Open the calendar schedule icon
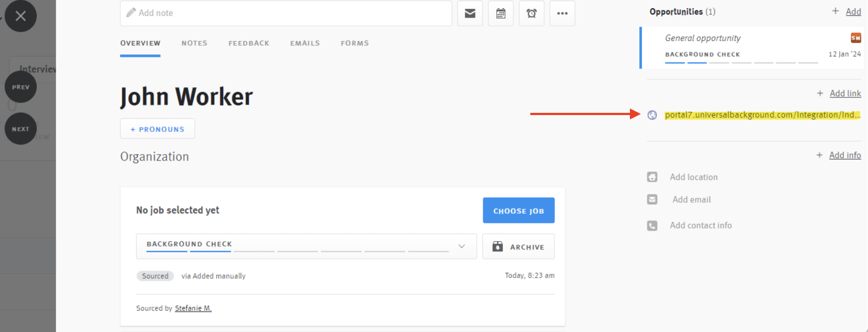 click(501, 14)
